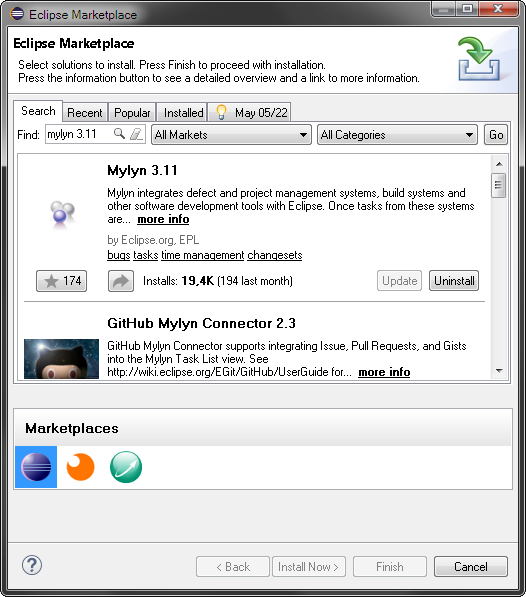
Task: Open help via question mark icon
Action: pos(32,565)
